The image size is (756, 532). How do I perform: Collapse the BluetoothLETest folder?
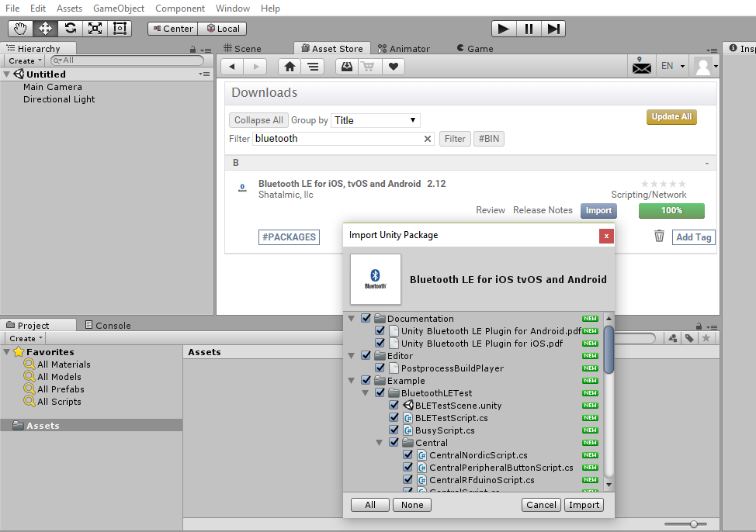[x=366, y=393]
